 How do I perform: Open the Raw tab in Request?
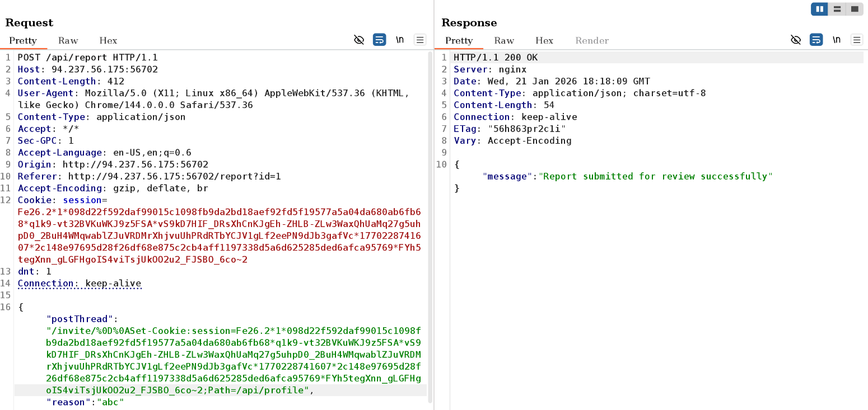click(x=68, y=40)
